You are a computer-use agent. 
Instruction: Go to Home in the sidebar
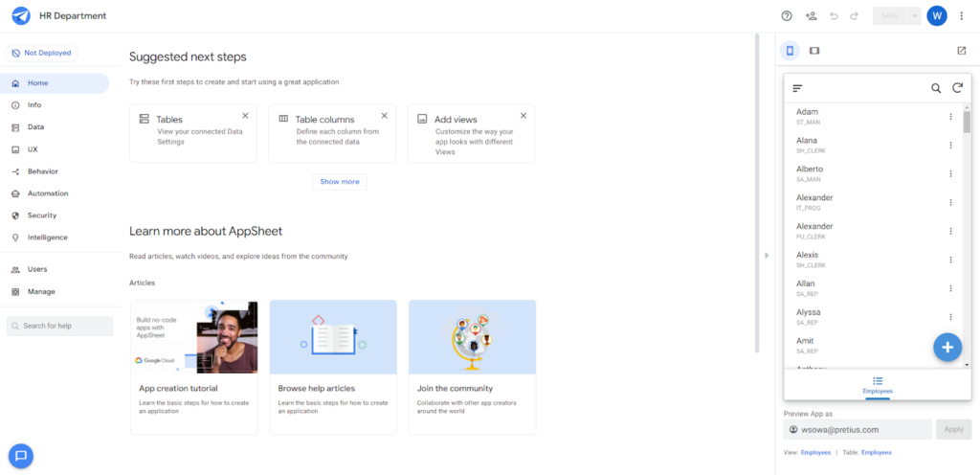[55, 83]
